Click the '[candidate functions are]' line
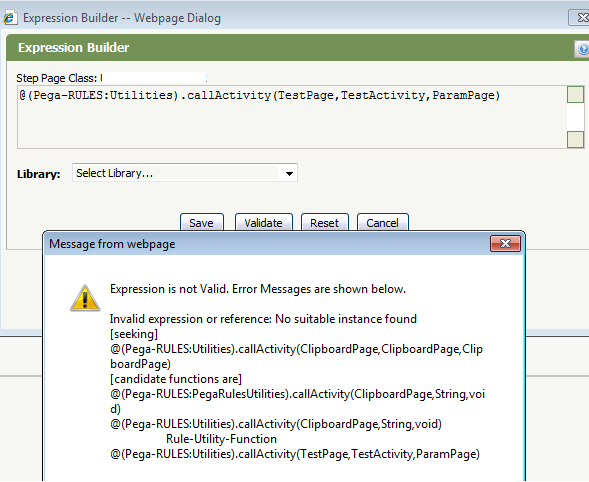 click(176, 379)
